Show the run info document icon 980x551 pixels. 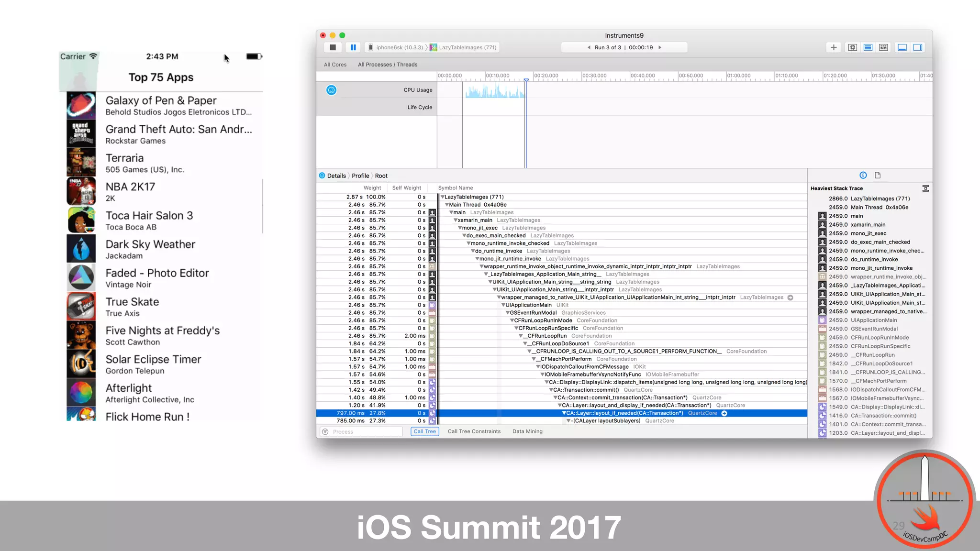click(x=878, y=176)
